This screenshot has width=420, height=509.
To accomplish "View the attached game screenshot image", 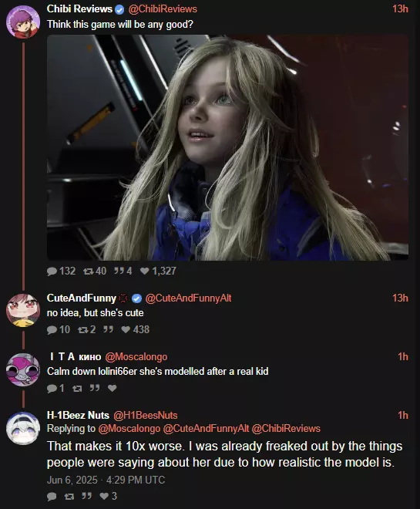I will 227,148.
